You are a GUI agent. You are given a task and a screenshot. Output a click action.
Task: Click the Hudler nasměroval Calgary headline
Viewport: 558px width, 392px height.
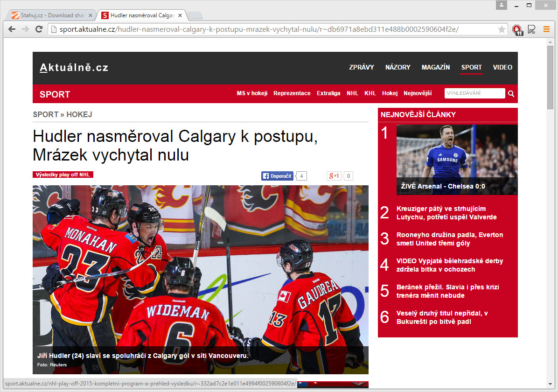175,145
